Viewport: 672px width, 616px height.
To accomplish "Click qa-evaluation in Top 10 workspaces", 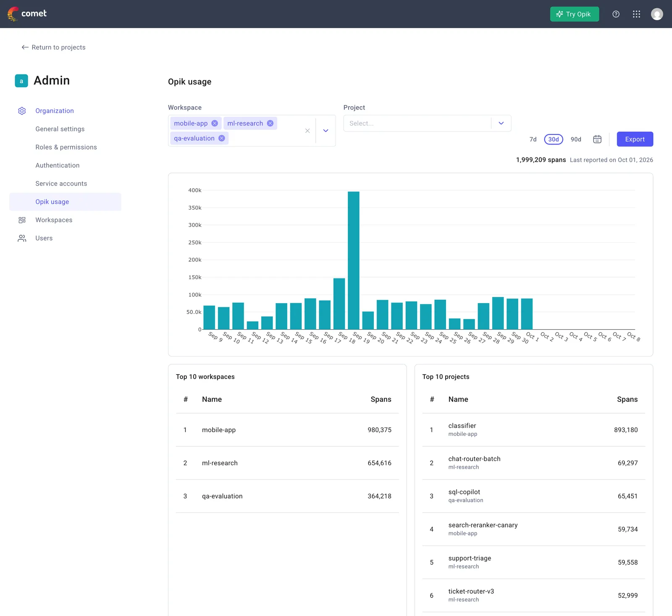I will 222,496.
